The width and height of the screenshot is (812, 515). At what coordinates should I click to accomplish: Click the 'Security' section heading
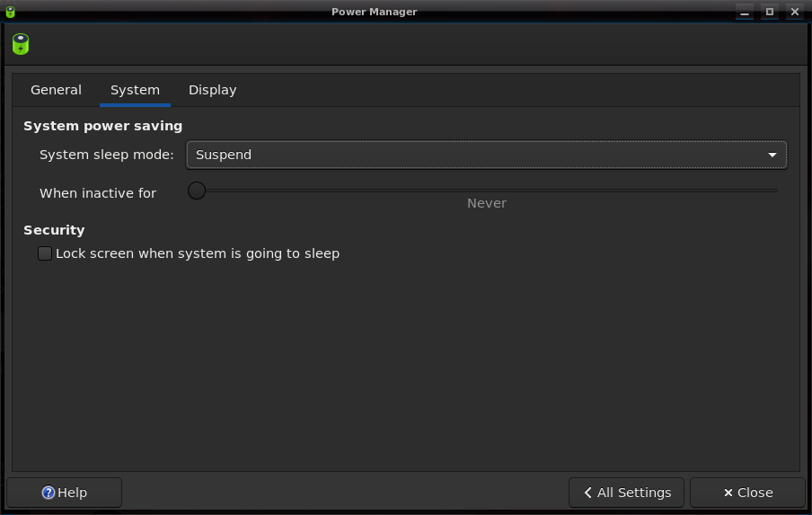54,230
